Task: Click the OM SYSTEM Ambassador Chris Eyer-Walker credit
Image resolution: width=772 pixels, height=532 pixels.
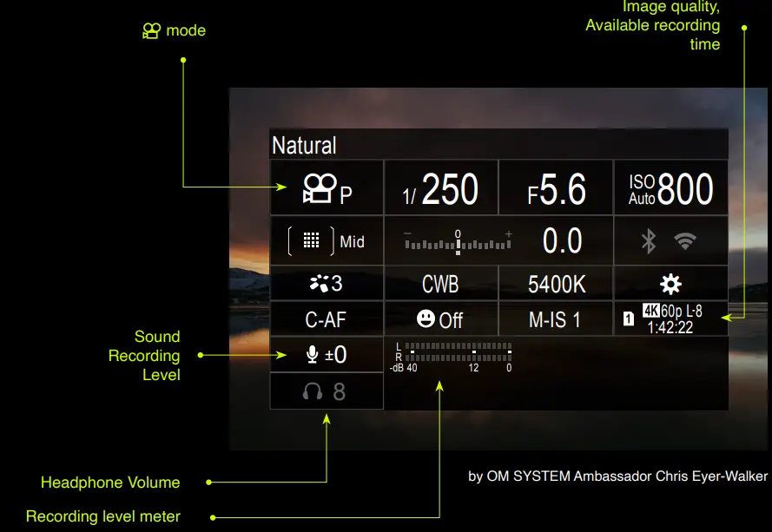Action: [x=618, y=476]
